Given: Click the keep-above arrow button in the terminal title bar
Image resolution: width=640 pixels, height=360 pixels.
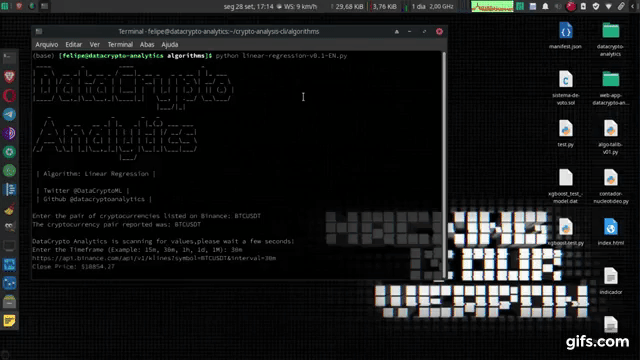Looking at the screenshot, I should coord(396,31).
